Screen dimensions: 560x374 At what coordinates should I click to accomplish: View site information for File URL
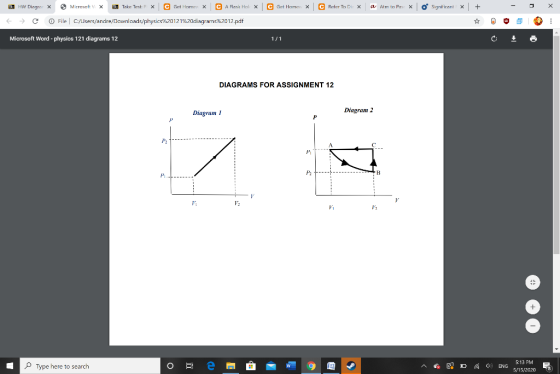pos(52,21)
